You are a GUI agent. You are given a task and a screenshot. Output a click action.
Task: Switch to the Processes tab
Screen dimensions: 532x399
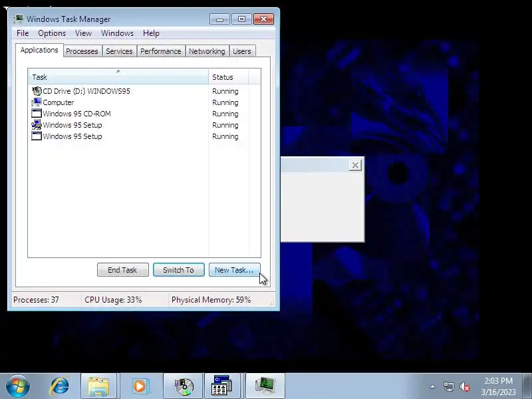click(82, 51)
